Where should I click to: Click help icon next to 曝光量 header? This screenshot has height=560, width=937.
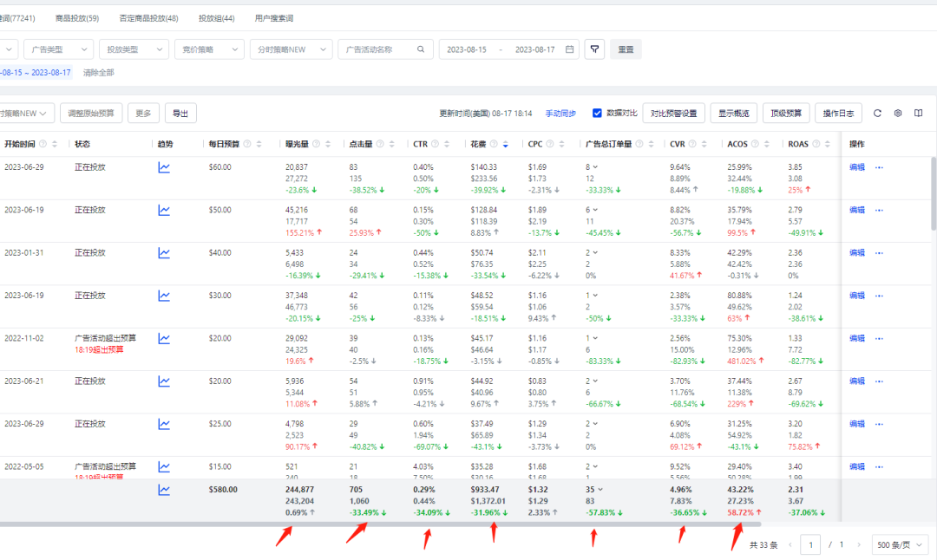pos(316,144)
